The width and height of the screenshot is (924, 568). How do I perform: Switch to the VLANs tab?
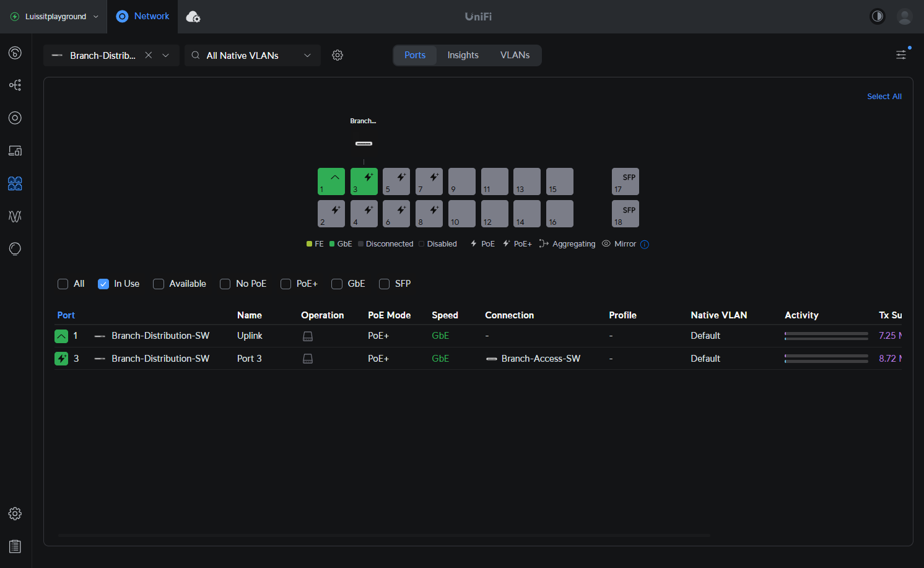pos(515,55)
